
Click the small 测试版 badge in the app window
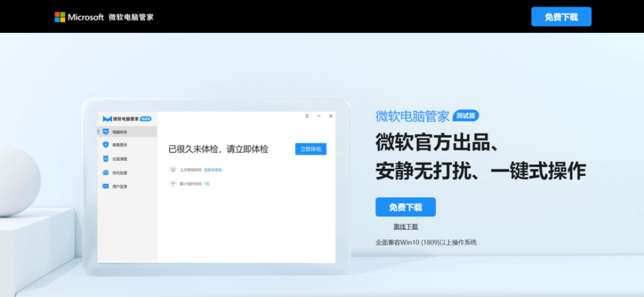[146, 119]
